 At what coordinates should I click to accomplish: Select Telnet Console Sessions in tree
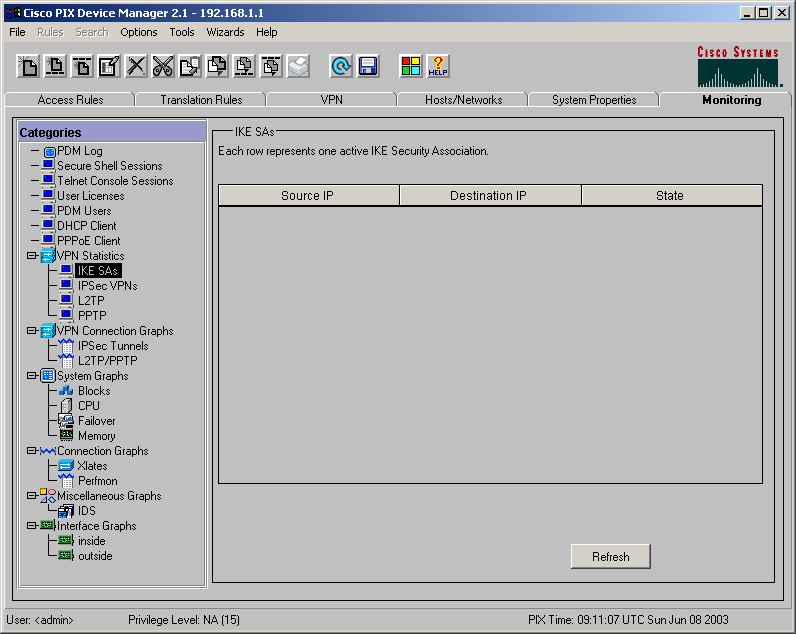(x=115, y=181)
